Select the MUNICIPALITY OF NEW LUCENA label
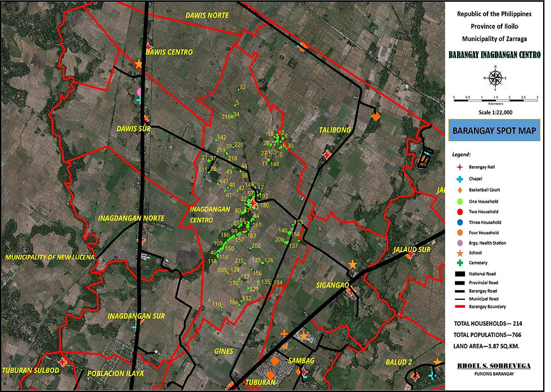This screenshot has width=551, height=392. point(50,257)
